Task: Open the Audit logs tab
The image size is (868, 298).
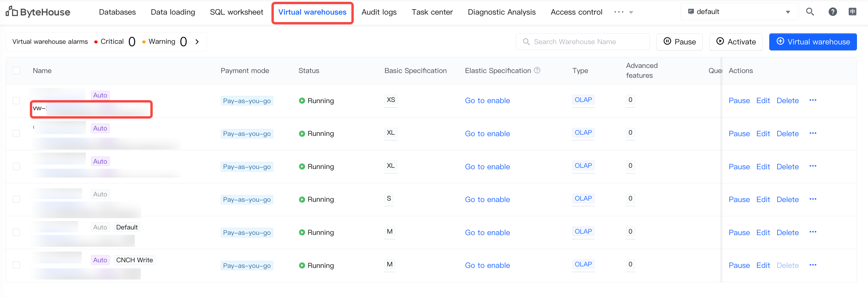Action: pos(379,12)
